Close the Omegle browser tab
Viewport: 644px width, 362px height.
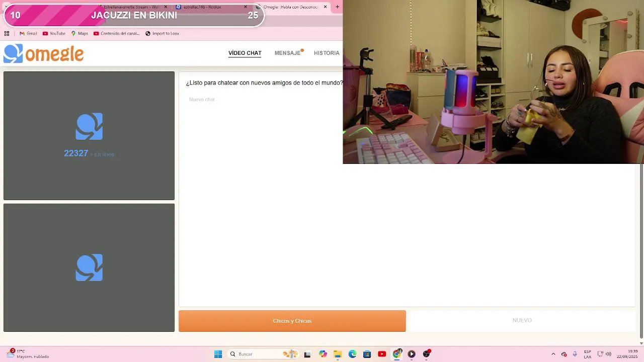pos(325,7)
